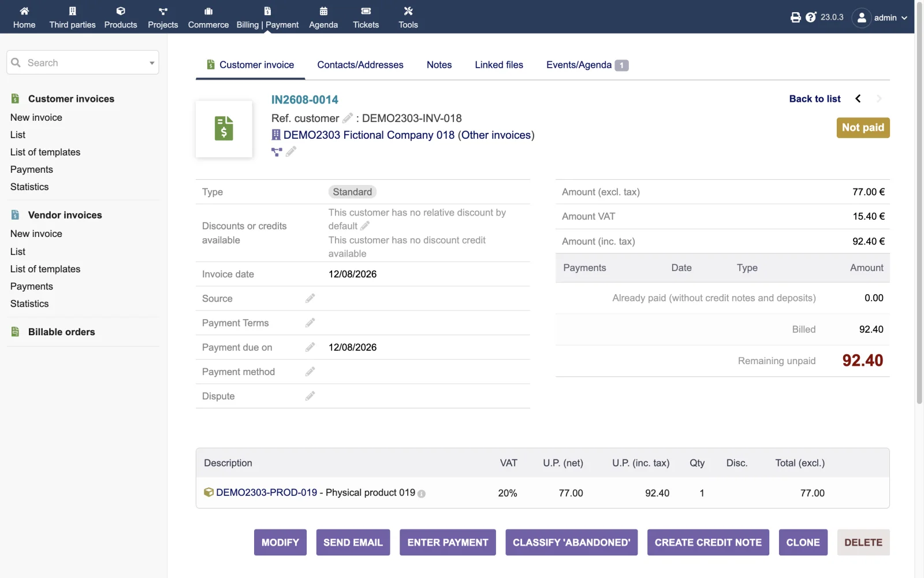
Task: Edit the Payment Terms pencil icon
Action: (x=310, y=323)
